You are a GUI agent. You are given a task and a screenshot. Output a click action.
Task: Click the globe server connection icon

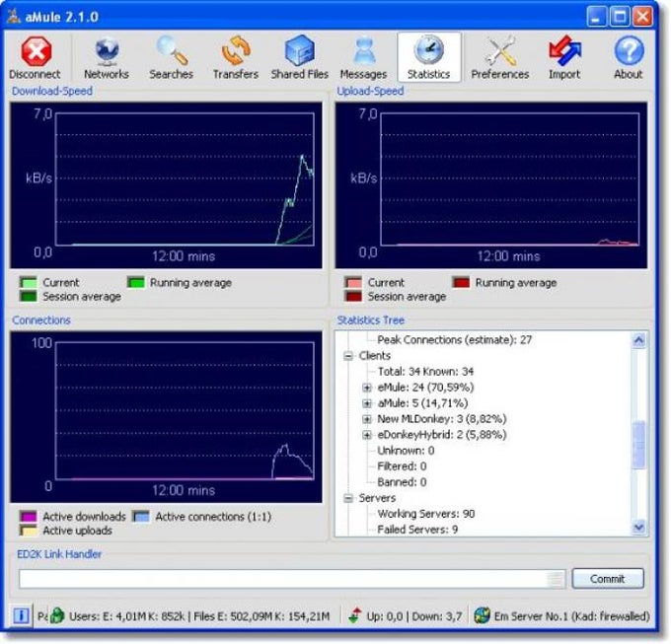[482, 615]
